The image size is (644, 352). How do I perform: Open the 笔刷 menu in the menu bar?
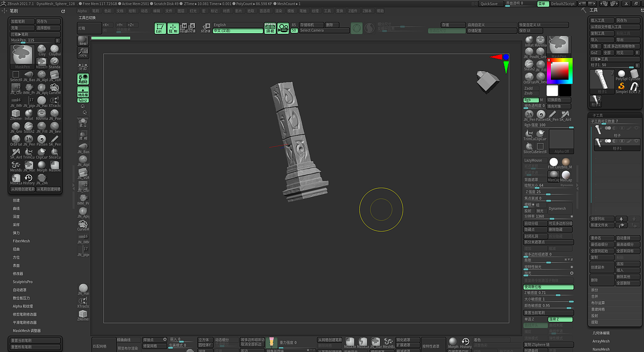(95, 11)
